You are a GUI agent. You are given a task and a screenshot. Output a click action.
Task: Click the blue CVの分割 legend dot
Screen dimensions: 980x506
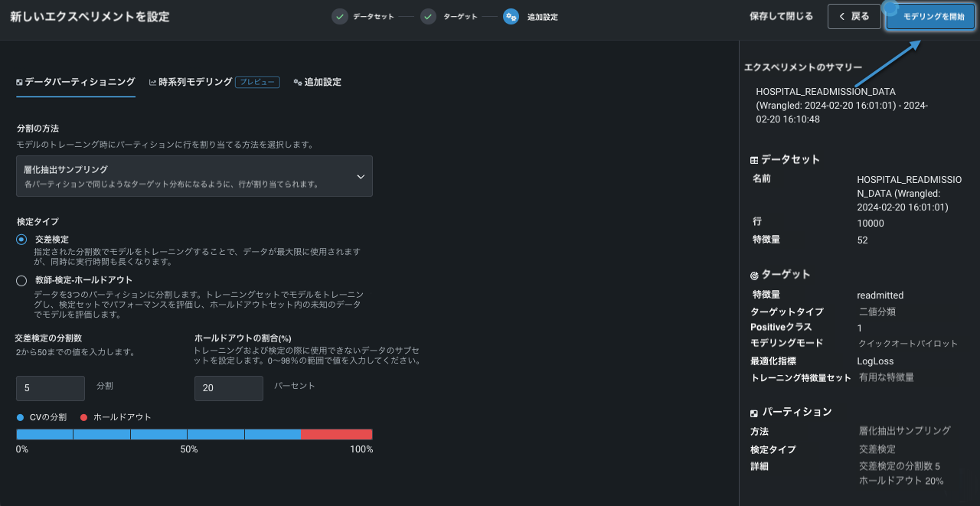20,417
